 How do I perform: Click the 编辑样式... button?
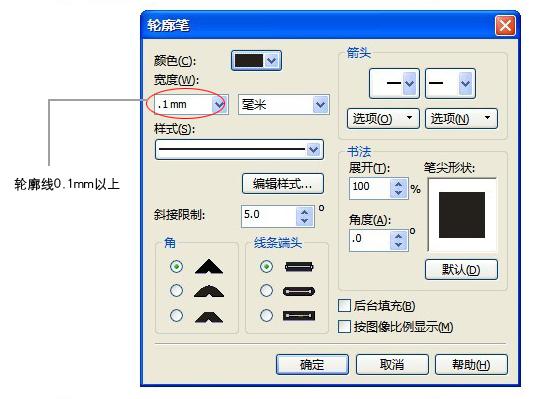[x=283, y=184]
